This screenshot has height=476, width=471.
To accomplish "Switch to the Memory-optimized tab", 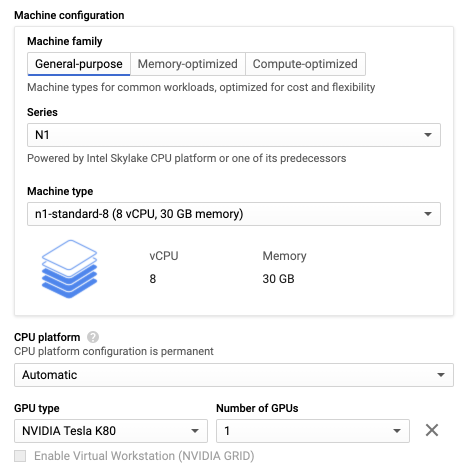I will (x=187, y=64).
